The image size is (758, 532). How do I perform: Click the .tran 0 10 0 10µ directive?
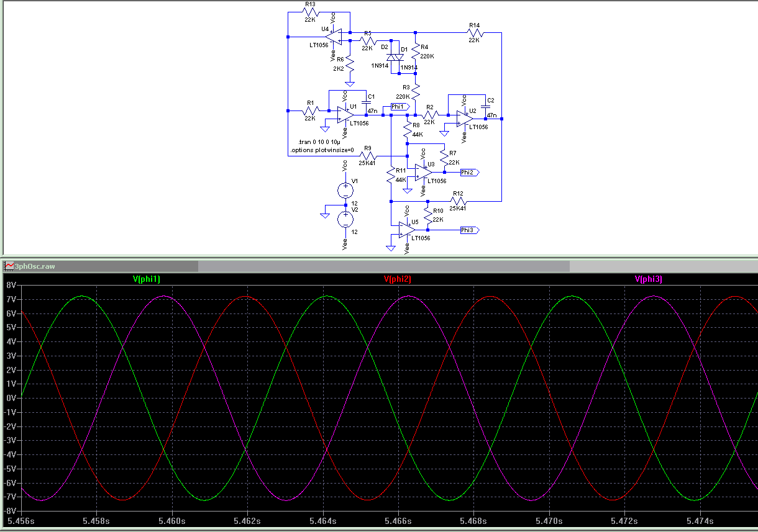click(x=319, y=142)
